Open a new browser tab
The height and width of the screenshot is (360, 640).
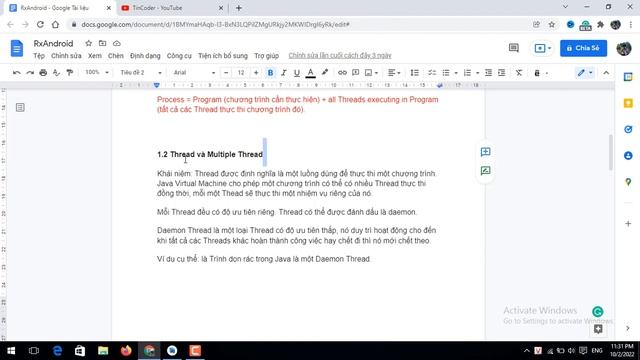pyautogui.click(x=239, y=8)
